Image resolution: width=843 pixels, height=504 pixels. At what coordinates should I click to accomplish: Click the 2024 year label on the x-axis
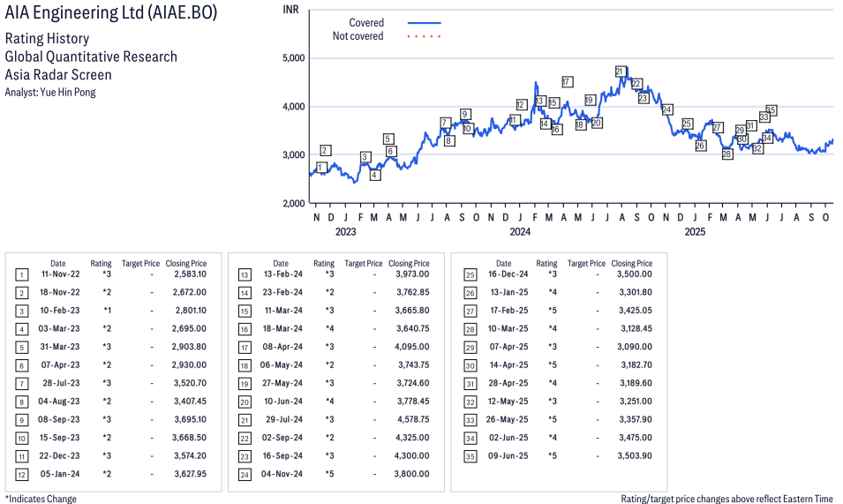(520, 232)
